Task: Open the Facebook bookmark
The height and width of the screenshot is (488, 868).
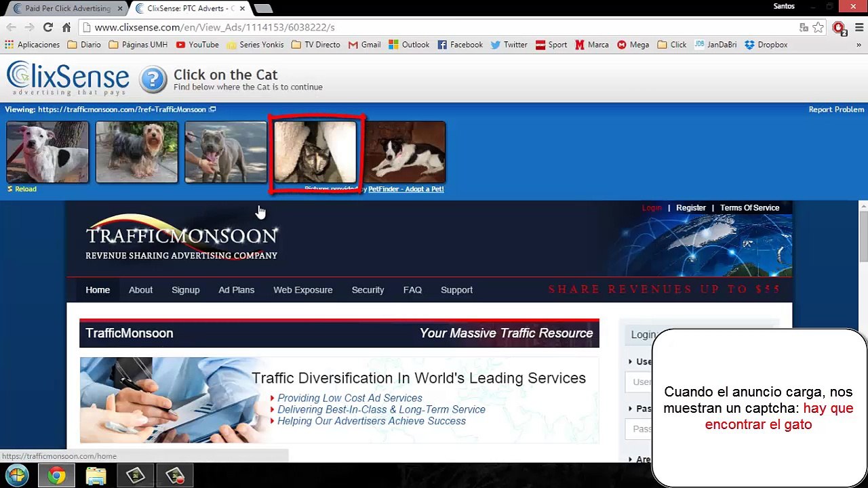Action: coord(460,45)
